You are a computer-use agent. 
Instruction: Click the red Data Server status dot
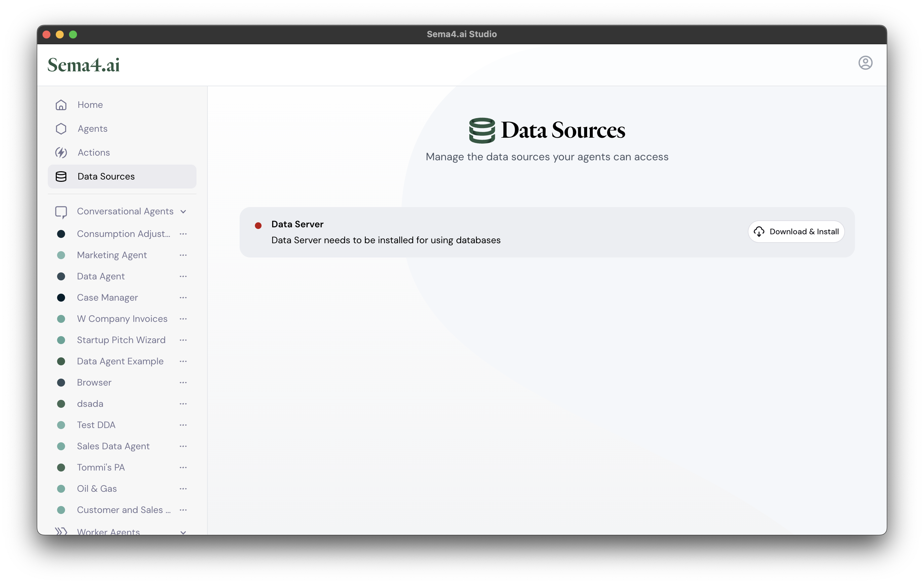(258, 225)
